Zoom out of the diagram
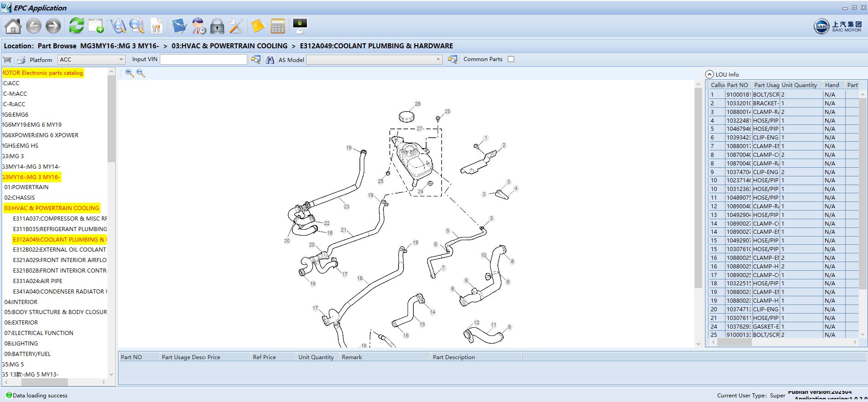Viewport: 868px width, 402px height. pos(141,73)
